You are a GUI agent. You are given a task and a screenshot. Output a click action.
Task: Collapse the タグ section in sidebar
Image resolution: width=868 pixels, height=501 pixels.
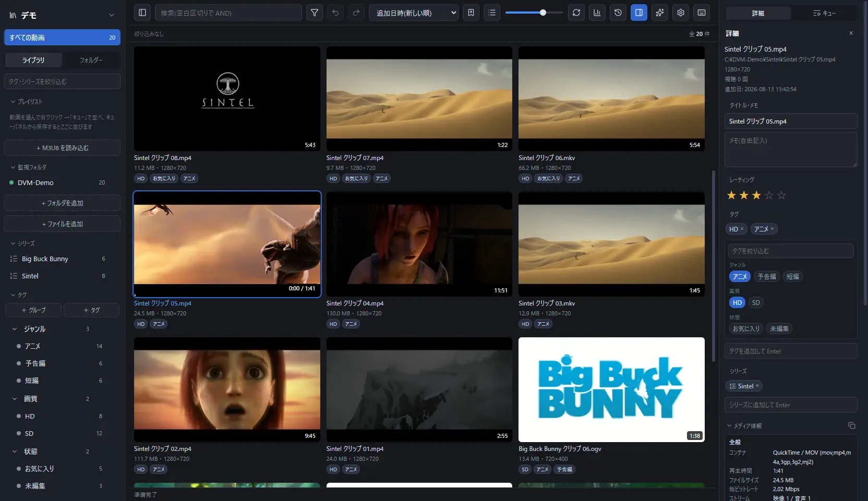coord(19,295)
